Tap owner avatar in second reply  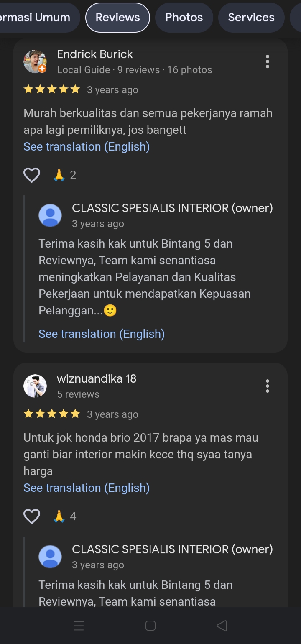[50, 557]
